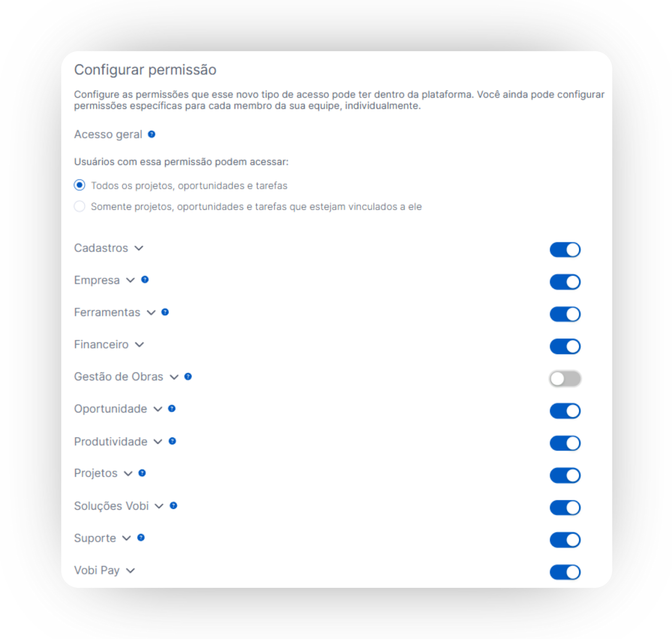The image size is (672, 639).
Task: Show the Oportunidade help icon tooltip
Action: click(x=172, y=409)
